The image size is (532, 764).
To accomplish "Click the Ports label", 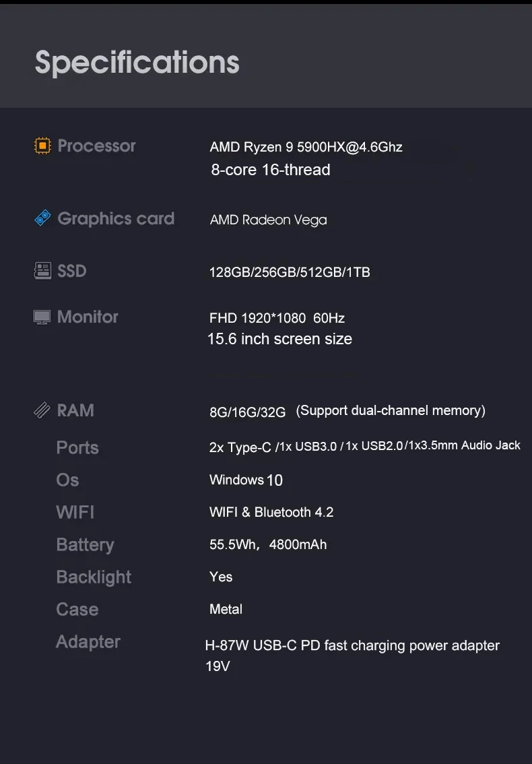I will [x=77, y=447].
